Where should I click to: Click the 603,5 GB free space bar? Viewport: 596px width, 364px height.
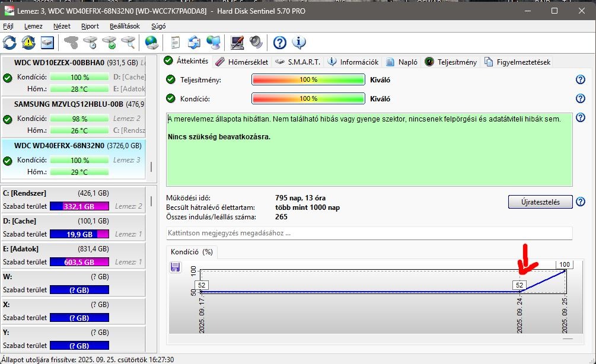click(79, 262)
